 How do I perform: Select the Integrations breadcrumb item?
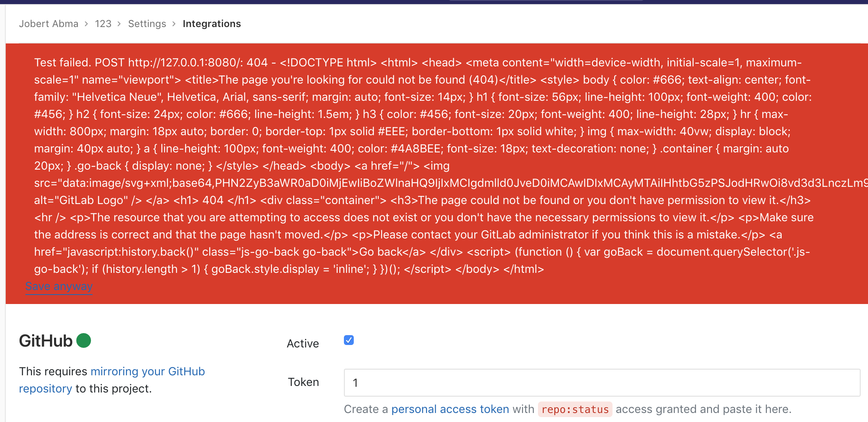[x=212, y=24]
